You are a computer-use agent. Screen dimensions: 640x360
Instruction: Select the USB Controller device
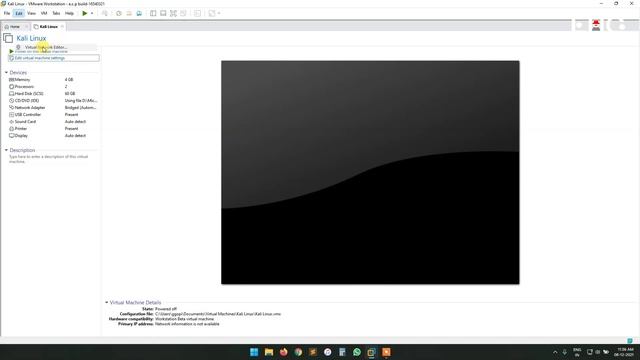click(x=53, y=115)
